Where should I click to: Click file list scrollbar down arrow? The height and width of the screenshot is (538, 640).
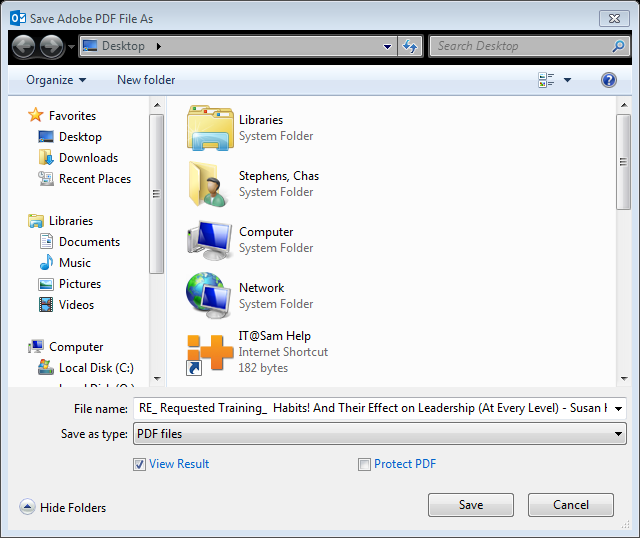tap(624, 379)
